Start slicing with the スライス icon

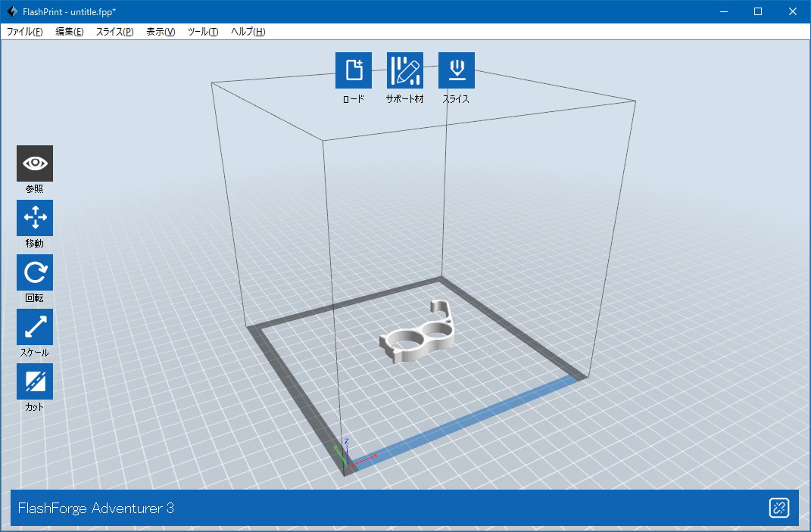coord(456,70)
